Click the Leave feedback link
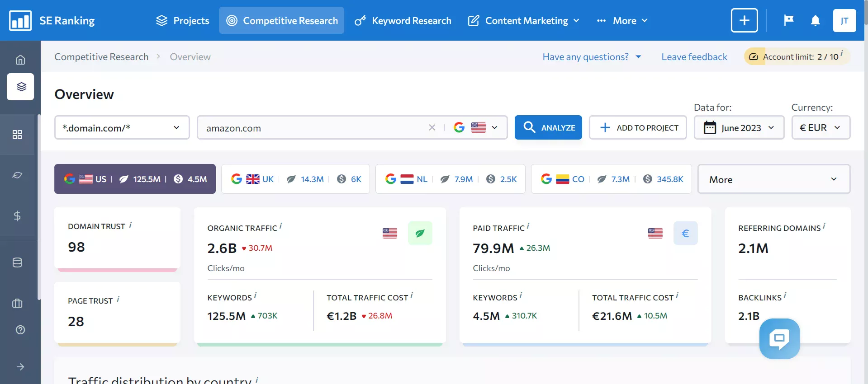The image size is (868, 384). (x=694, y=57)
